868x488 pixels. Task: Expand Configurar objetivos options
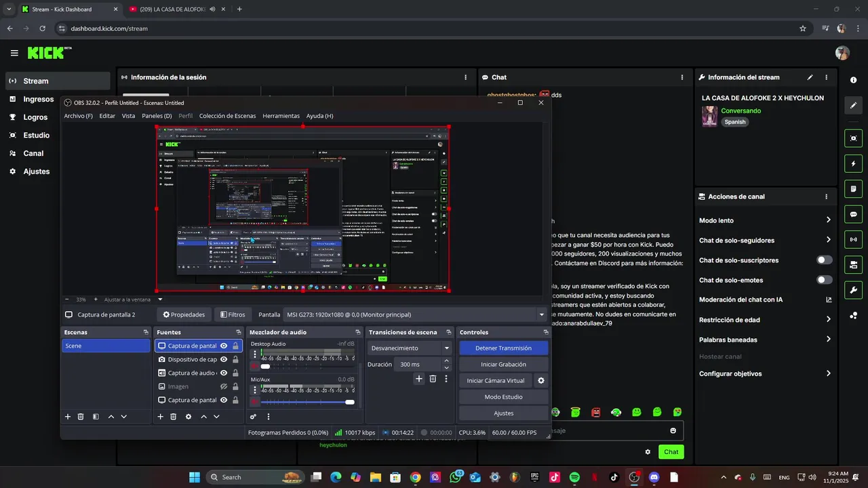click(828, 373)
